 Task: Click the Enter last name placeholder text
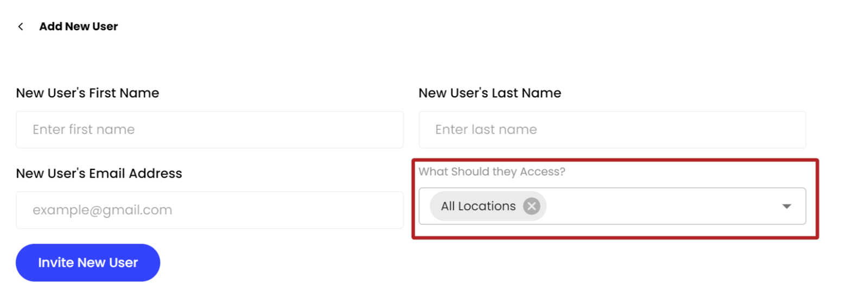pyautogui.click(x=486, y=130)
